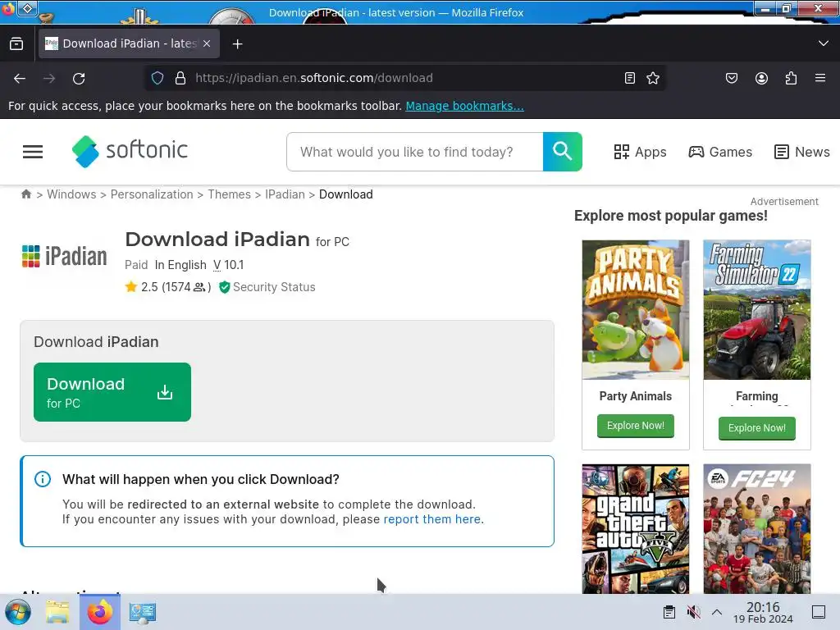
Task: Click the taskbar clock showing 20:16
Action: (763, 612)
